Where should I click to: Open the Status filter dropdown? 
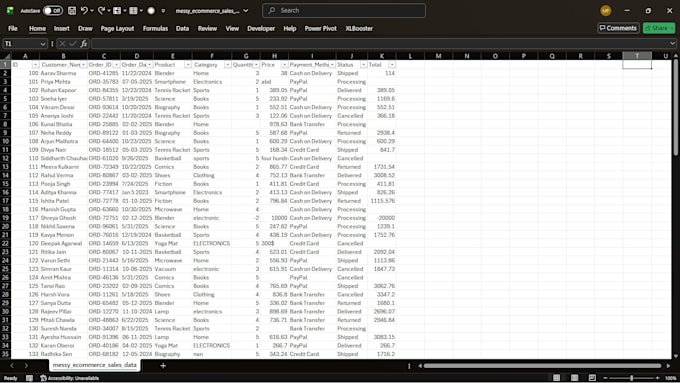pyautogui.click(x=363, y=65)
